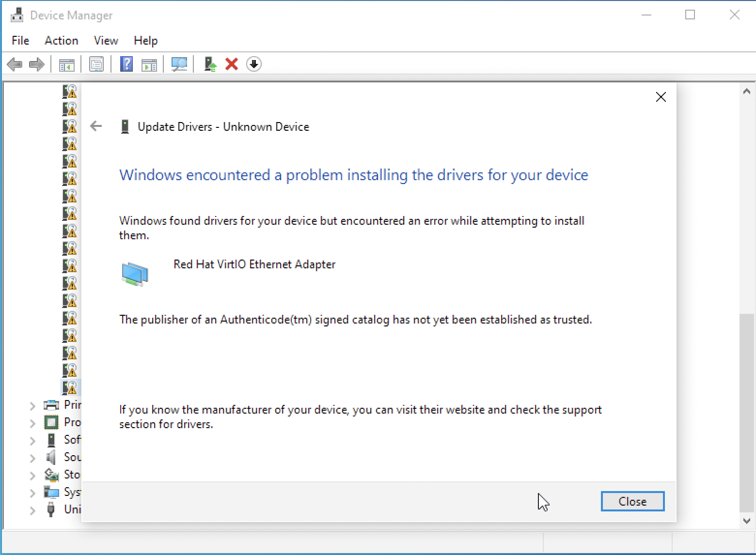This screenshot has width=756, height=555.
Task: Open the Action menu
Action: click(x=62, y=40)
